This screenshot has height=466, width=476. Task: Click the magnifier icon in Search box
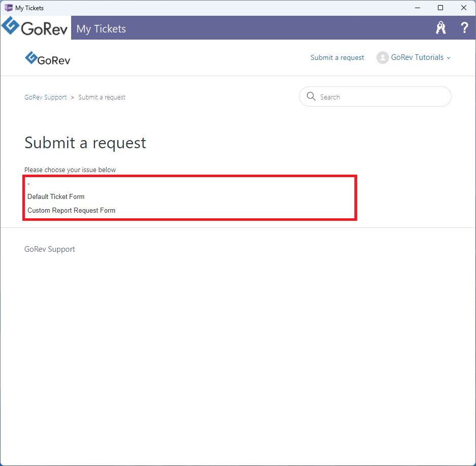311,96
